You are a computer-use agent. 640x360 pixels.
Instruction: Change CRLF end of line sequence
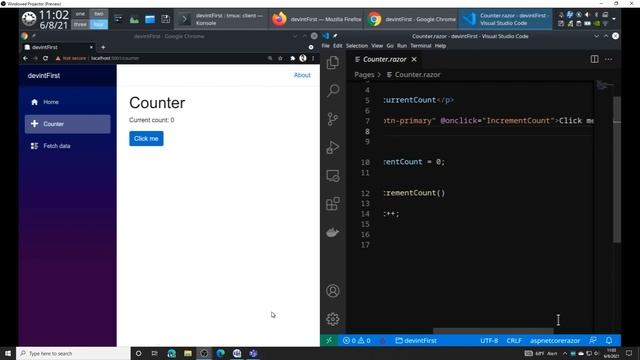click(x=514, y=340)
